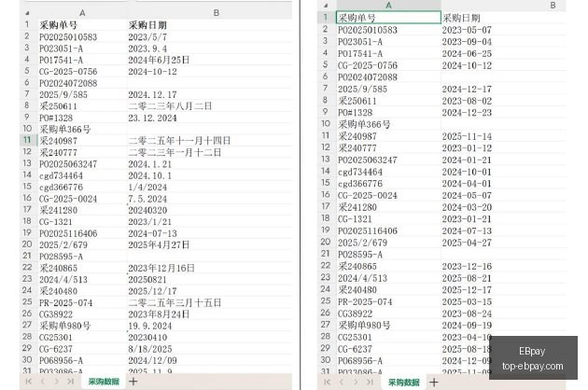The image size is (588, 390).
Task: Select right sheet cell PO68956-A
Action: [388, 360]
